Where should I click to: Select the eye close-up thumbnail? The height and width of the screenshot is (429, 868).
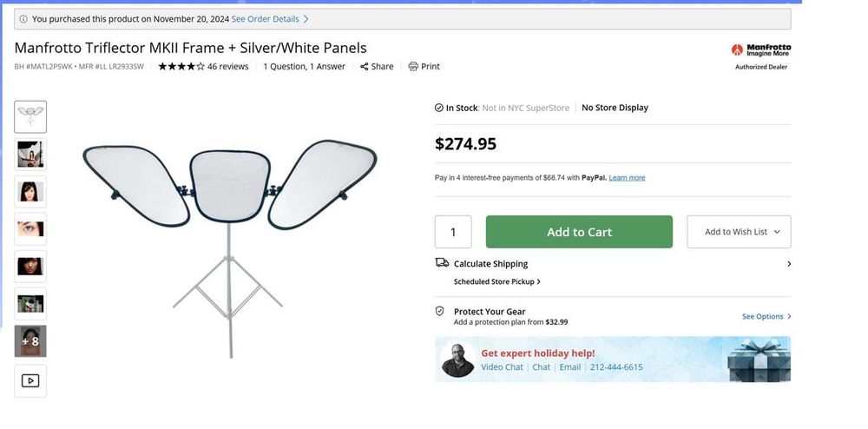[x=30, y=229]
